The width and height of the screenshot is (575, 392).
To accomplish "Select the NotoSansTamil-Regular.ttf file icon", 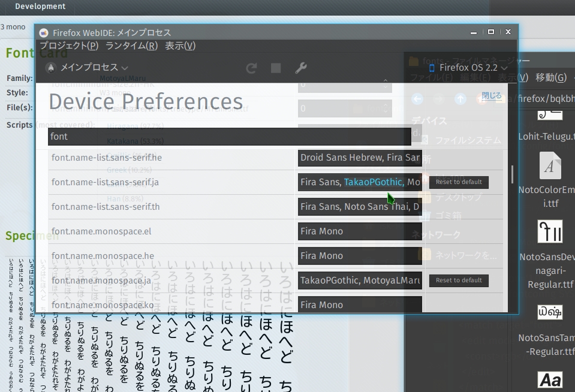I will click(550, 312).
